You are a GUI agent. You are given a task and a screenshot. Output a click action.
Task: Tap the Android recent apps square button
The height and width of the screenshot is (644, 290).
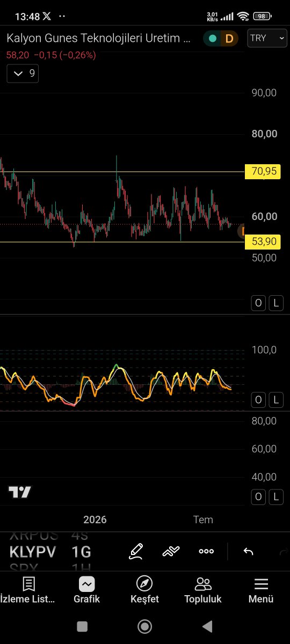click(82, 626)
